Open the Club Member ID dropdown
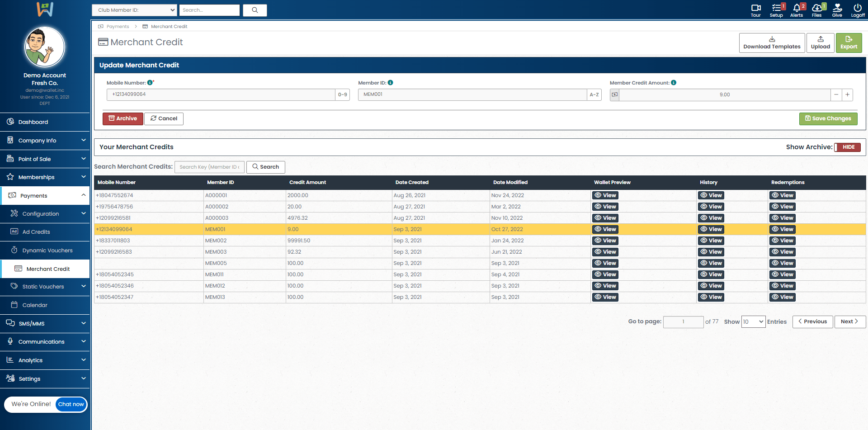Screen dimensions: 868x430 coord(134,10)
